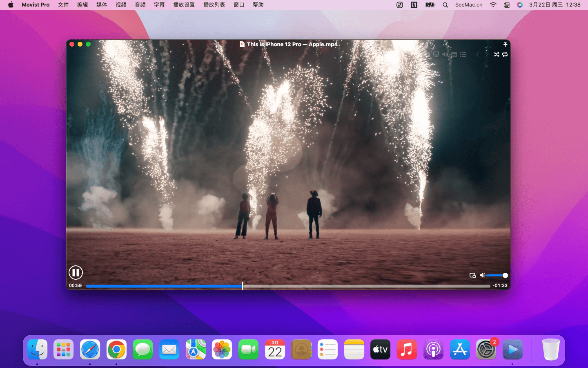The image size is (588, 368).
Task: Open Mail from the Dock
Action: click(x=169, y=350)
